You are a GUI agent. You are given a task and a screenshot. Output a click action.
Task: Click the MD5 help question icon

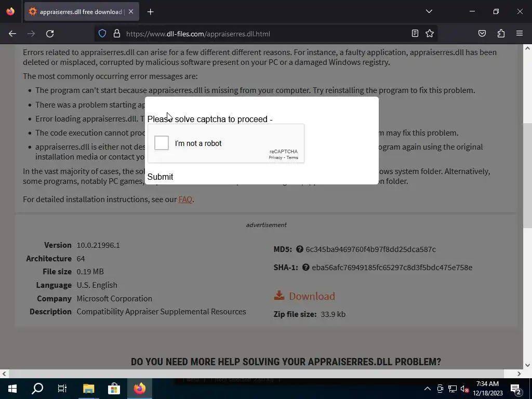[x=299, y=249]
